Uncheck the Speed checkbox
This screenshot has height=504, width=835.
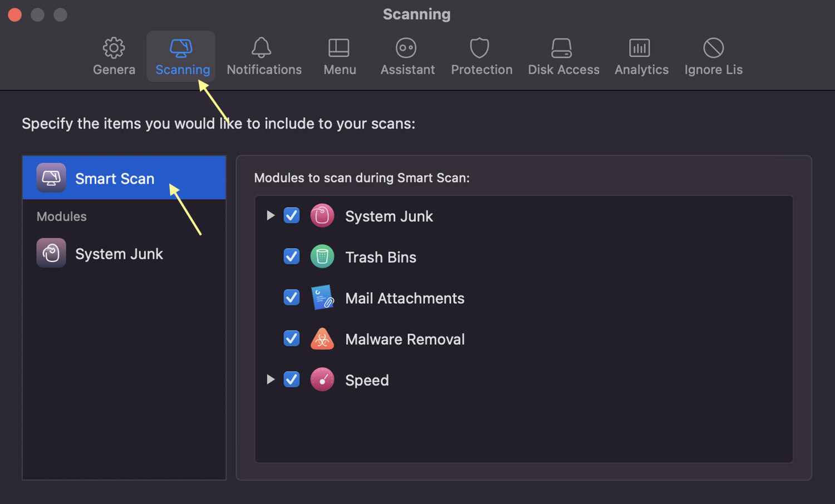(x=292, y=379)
